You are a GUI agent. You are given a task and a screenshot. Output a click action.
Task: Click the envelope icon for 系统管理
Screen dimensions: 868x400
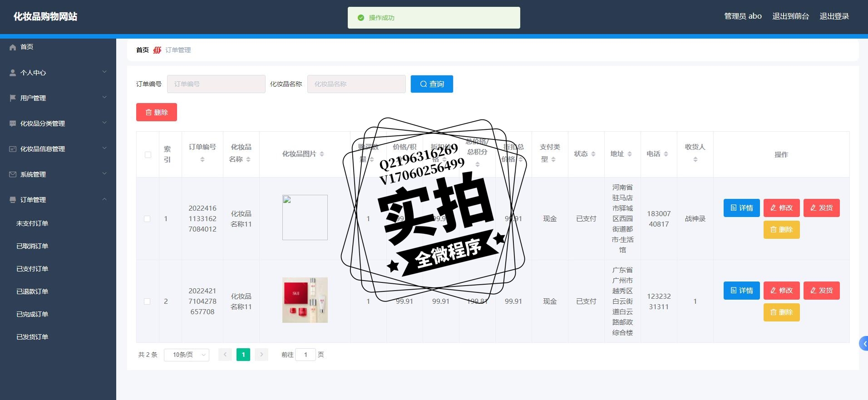click(x=13, y=174)
